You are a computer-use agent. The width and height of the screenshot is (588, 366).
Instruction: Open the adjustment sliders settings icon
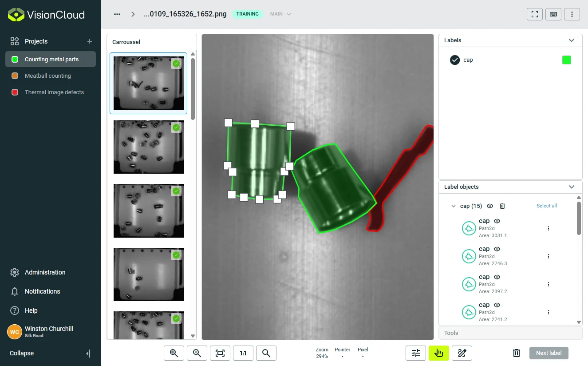[416, 353]
